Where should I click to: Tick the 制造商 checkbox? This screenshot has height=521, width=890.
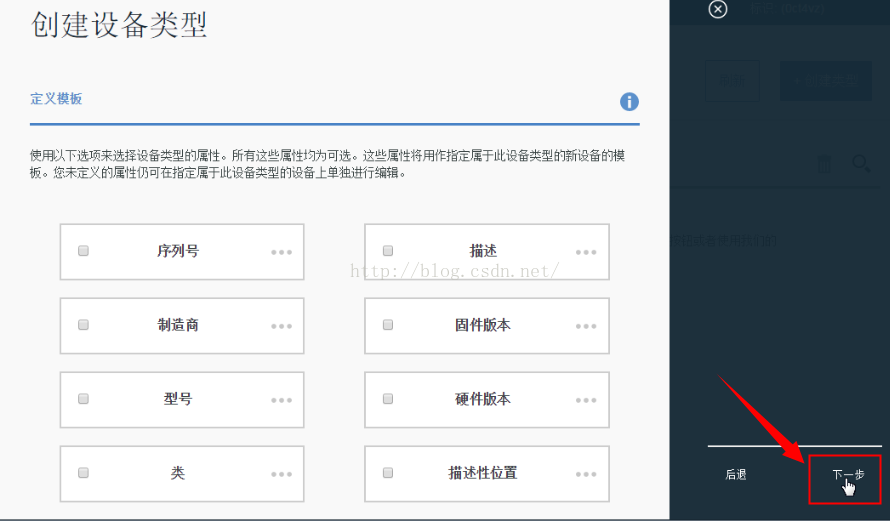pos(83,325)
